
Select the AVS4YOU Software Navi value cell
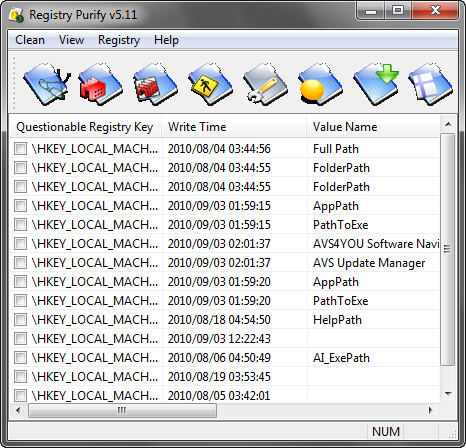[376, 244]
